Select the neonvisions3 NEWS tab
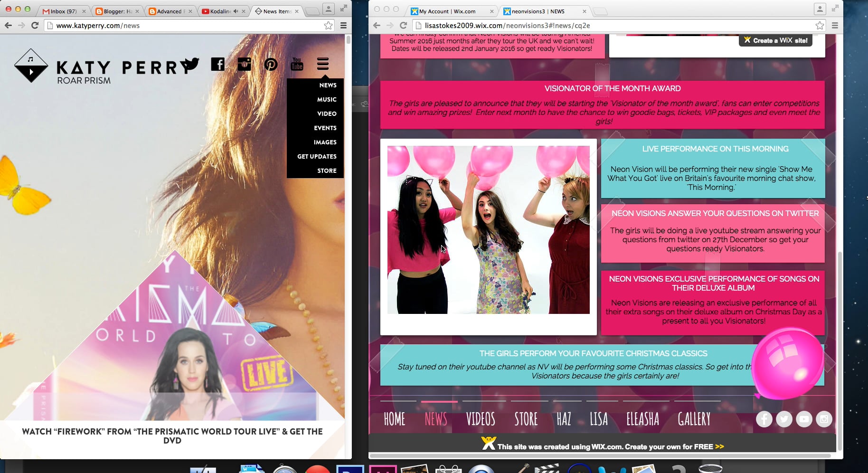The width and height of the screenshot is (868, 473). pos(545,11)
